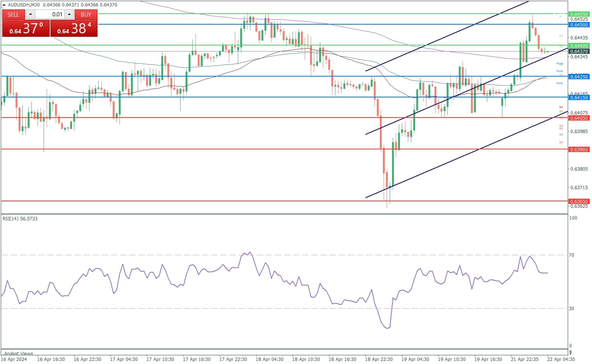Select the red 0.63900 price label

point(579,149)
